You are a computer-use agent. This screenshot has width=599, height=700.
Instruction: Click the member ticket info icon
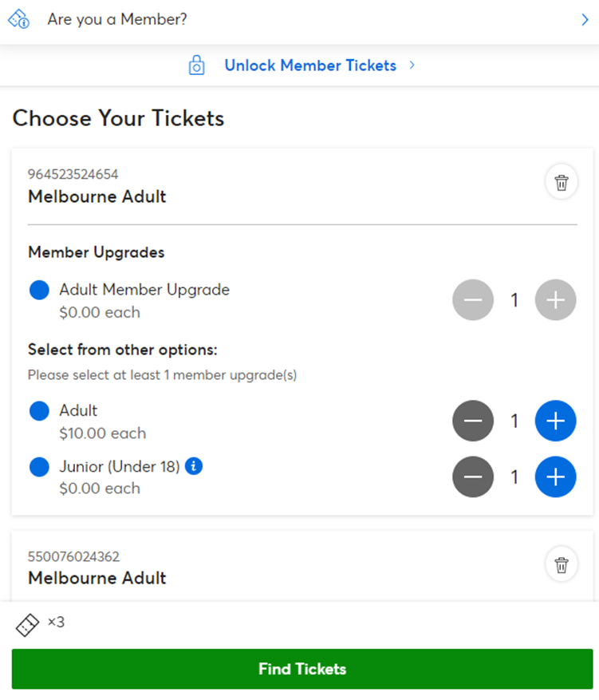coord(18,19)
